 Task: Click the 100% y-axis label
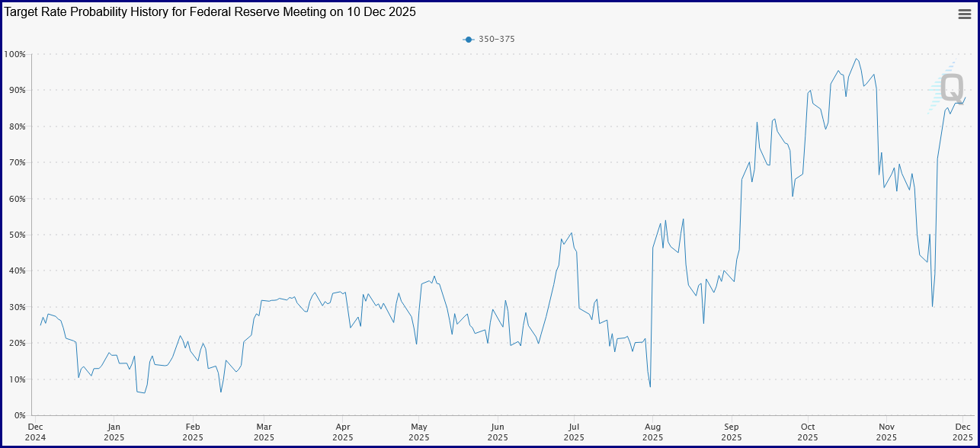click(x=14, y=54)
